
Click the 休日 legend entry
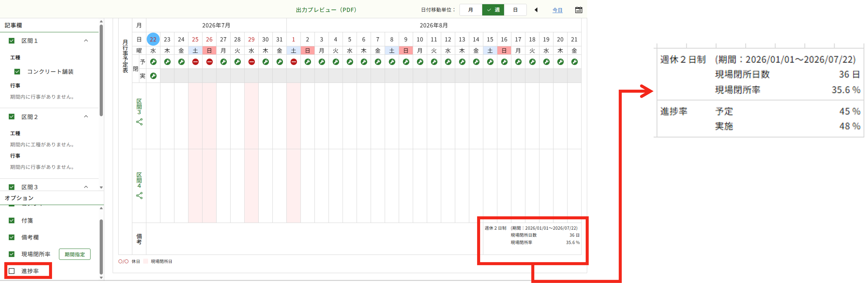click(129, 261)
